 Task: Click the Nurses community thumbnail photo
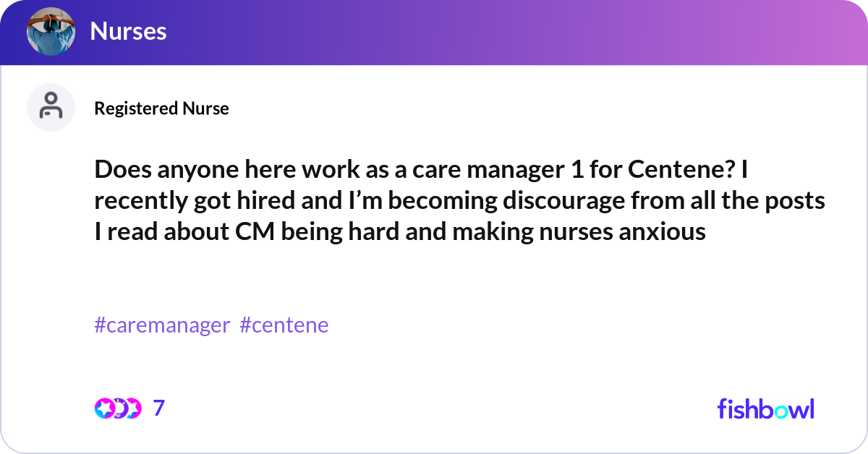[x=51, y=32]
